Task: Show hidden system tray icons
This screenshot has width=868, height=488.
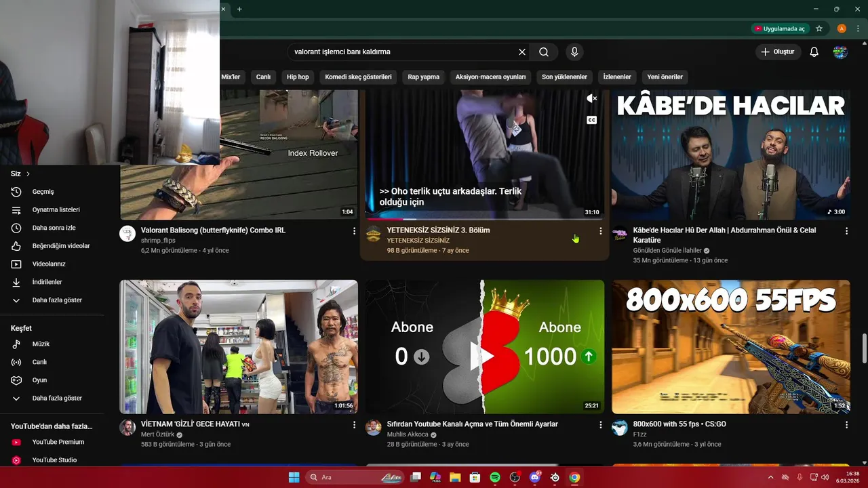Action: [771, 477]
